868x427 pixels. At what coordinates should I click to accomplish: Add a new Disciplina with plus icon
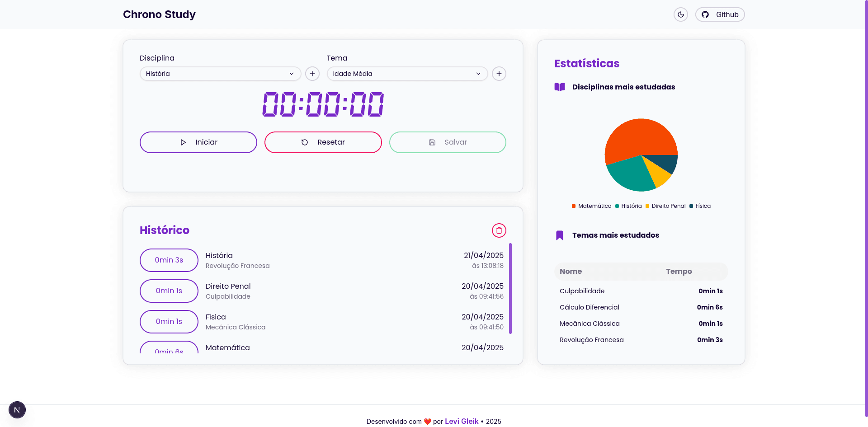(x=312, y=74)
